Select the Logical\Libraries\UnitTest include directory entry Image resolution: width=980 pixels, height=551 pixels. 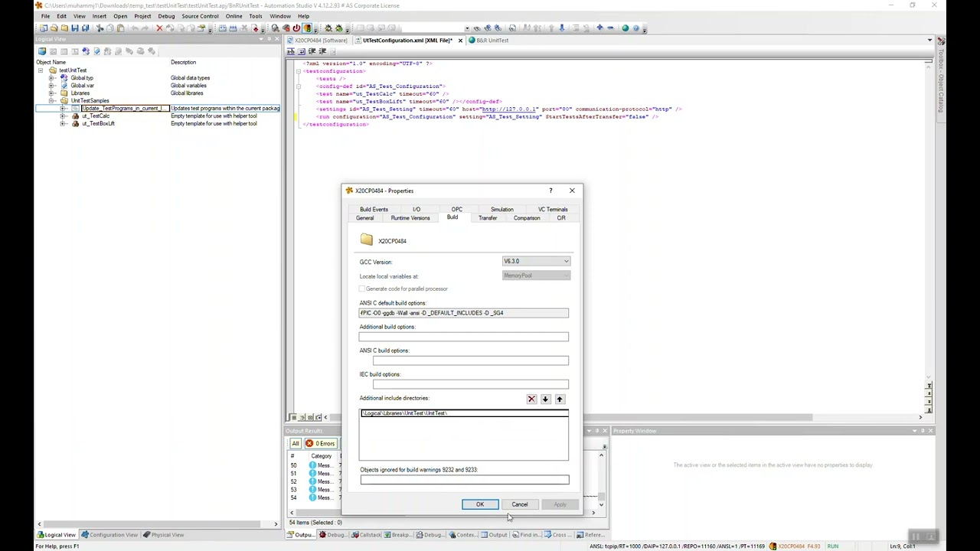coord(465,413)
